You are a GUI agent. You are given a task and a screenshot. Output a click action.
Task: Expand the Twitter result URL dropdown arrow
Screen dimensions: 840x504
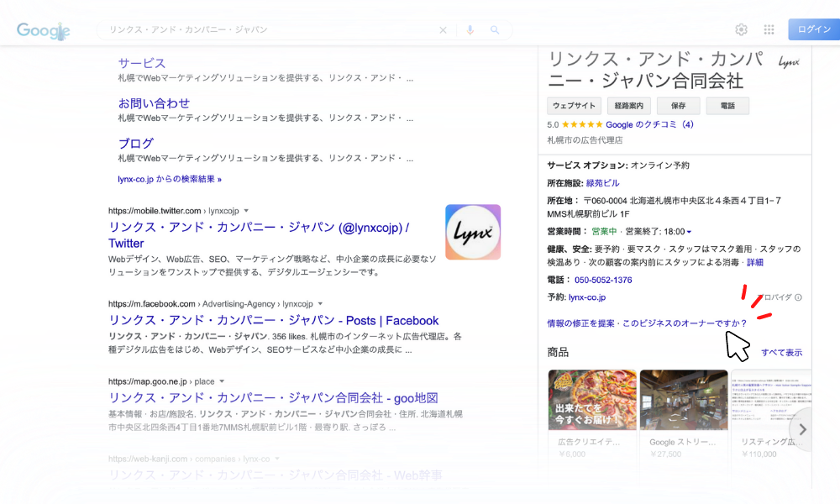tap(246, 211)
